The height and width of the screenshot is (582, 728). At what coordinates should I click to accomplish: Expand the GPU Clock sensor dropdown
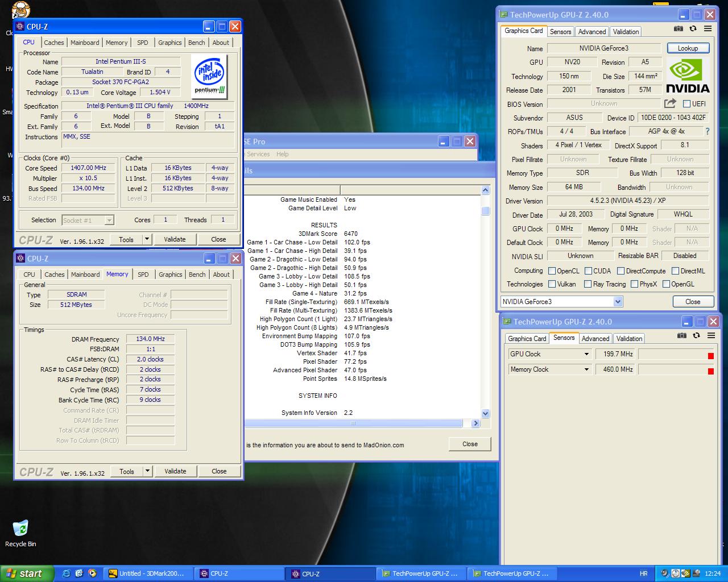point(586,354)
